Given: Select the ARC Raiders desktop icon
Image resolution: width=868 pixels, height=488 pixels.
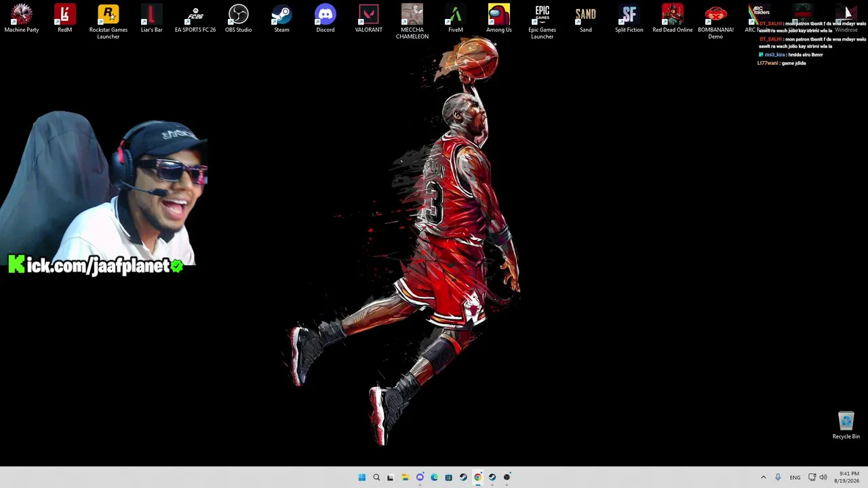Looking at the screenshot, I should point(758,19).
